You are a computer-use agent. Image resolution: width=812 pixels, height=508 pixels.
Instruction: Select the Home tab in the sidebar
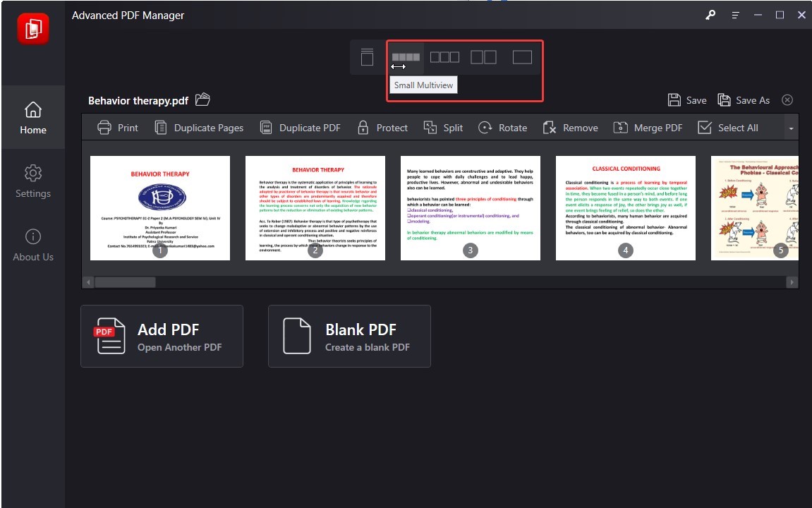point(32,118)
